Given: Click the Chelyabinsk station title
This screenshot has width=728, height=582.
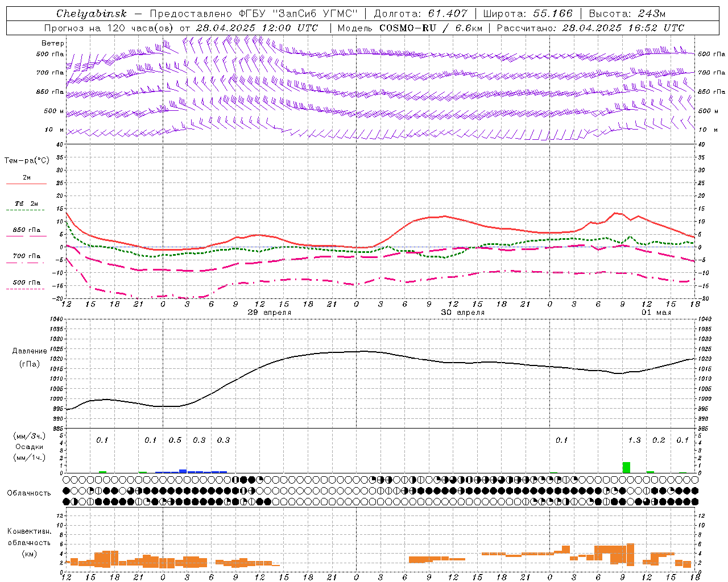Looking at the screenshot, I should pyautogui.click(x=92, y=14).
